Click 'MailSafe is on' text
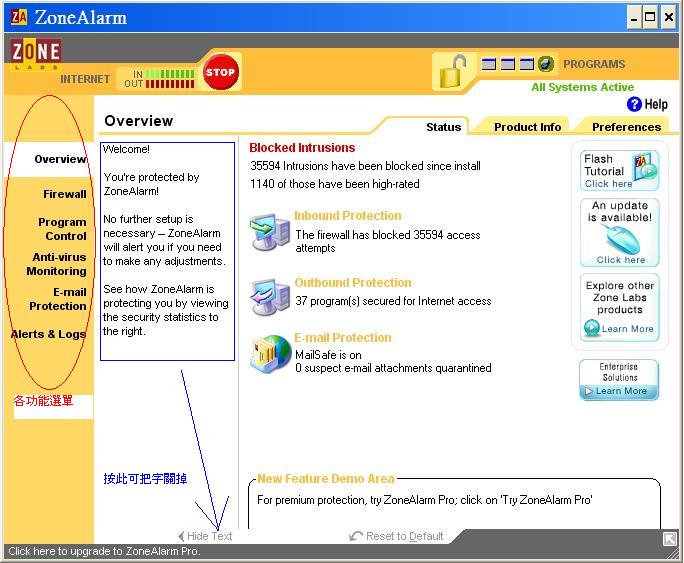This screenshot has width=684, height=563. click(328, 355)
